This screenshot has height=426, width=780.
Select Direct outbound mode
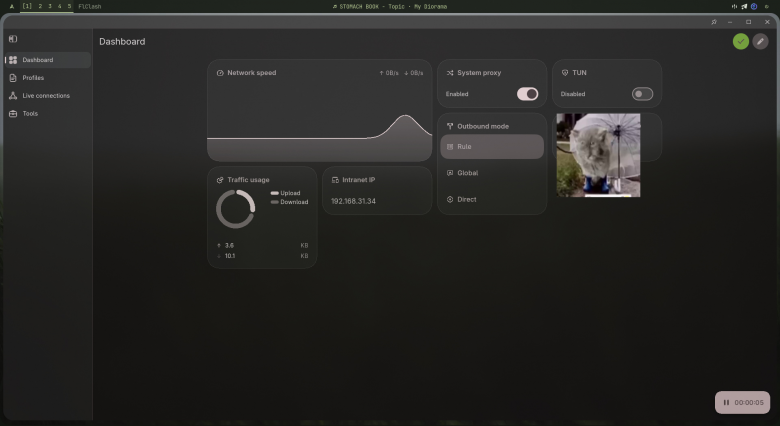[492, 199]
